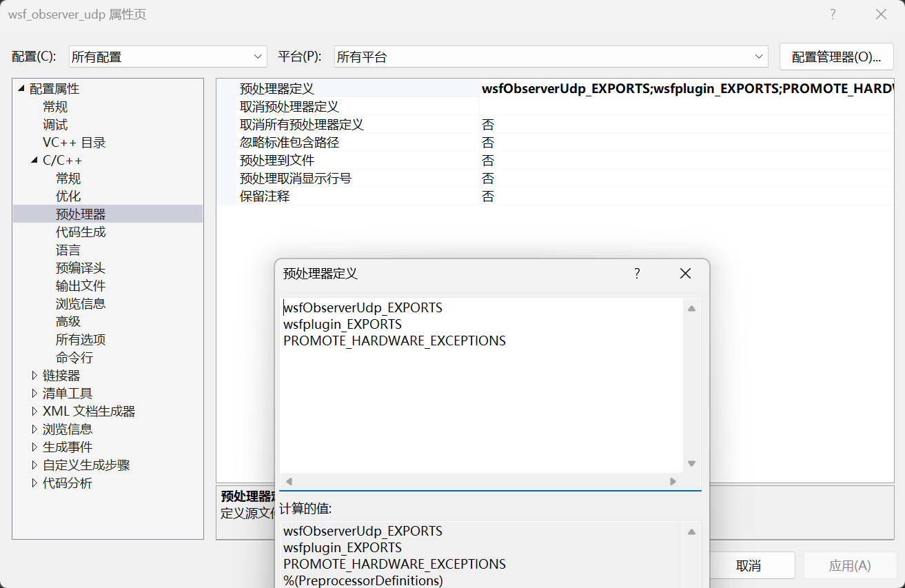Click the help icon in the property page title bar
905x588 pixels.
[833, 14]
